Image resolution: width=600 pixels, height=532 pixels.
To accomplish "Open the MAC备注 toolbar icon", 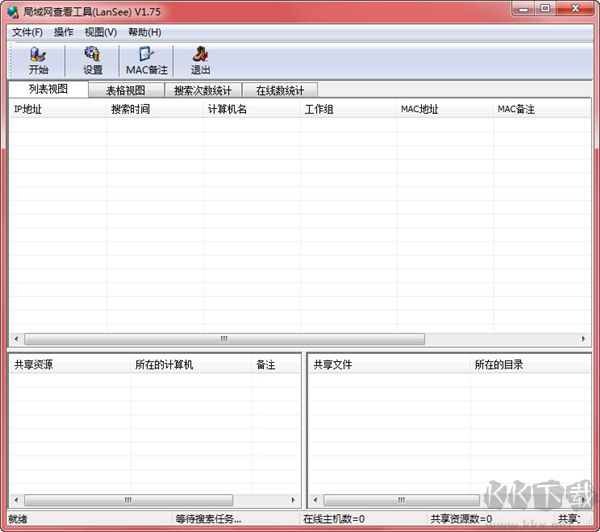I will click(147, 61).
